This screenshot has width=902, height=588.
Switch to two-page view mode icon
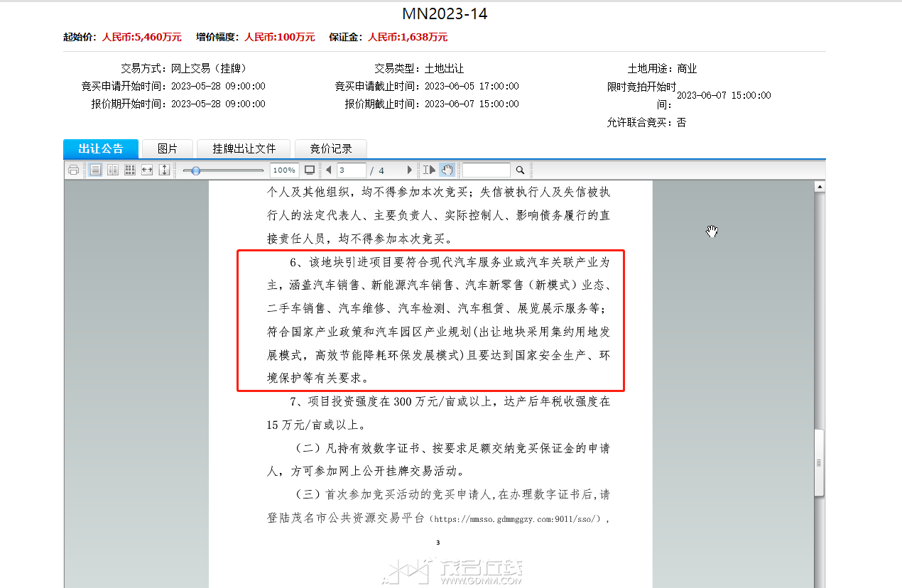(x=112, y=170)
